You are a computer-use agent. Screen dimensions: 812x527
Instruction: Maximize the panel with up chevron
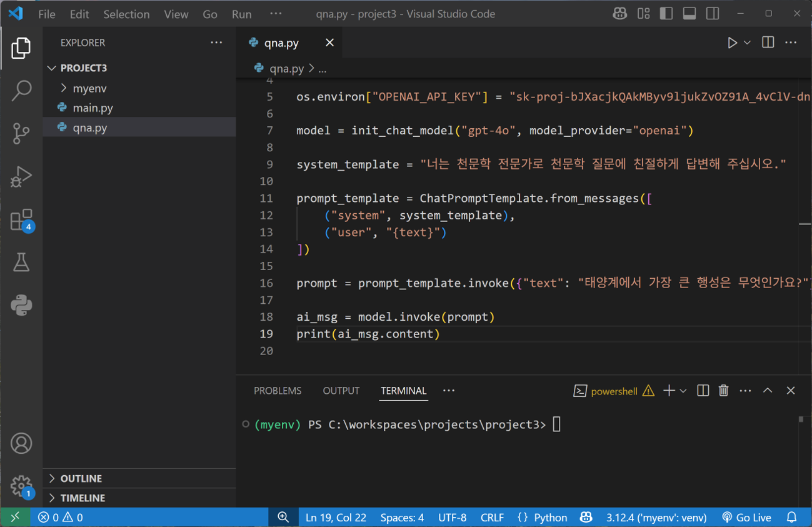tap(768, 391)
